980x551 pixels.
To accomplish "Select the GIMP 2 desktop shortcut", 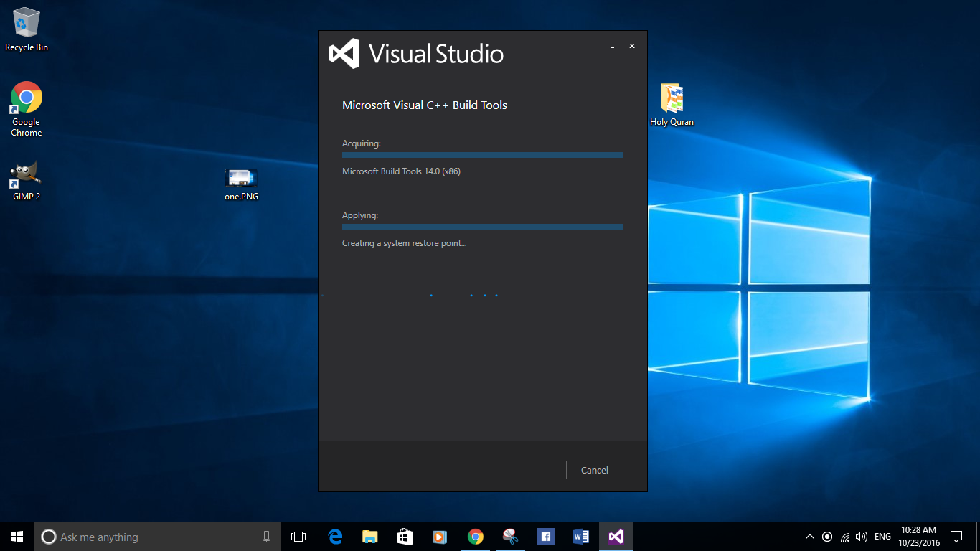I will [x=27, y=182].
